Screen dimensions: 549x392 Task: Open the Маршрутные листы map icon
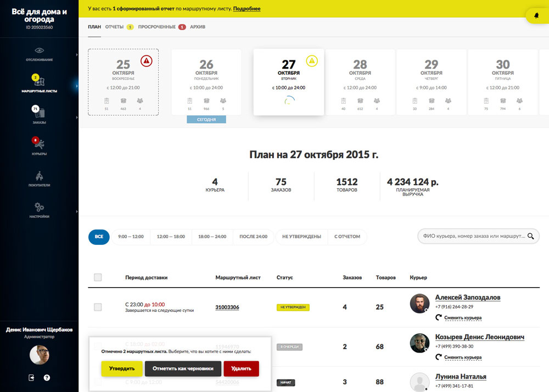click(39, 81)
